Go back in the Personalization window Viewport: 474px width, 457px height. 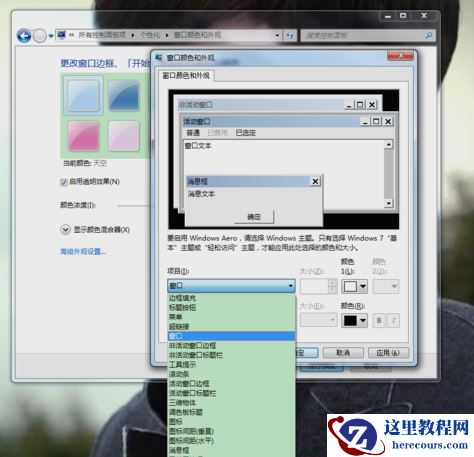[x=24, y=35]
